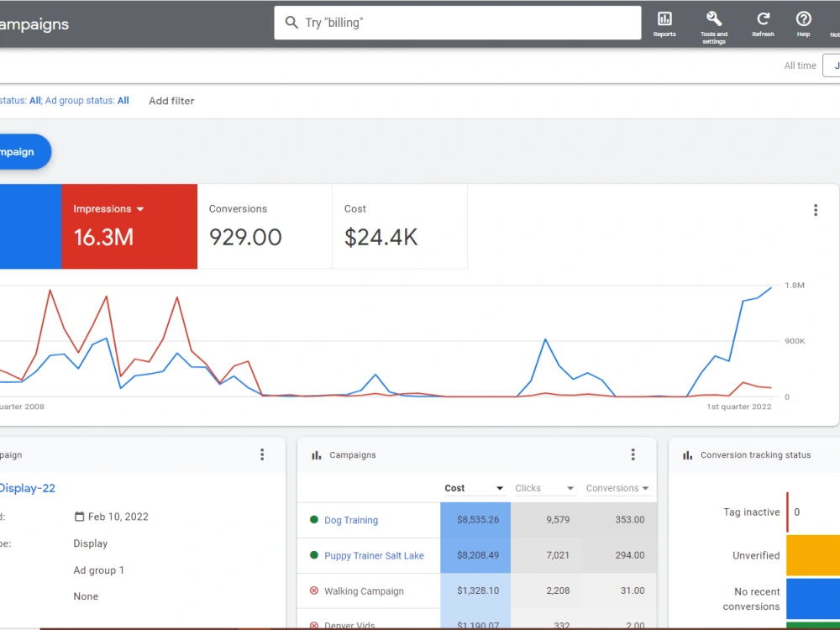Click the $8,535.26 cost cell
This screenshot has height=630, width=840.
point(475,520)
